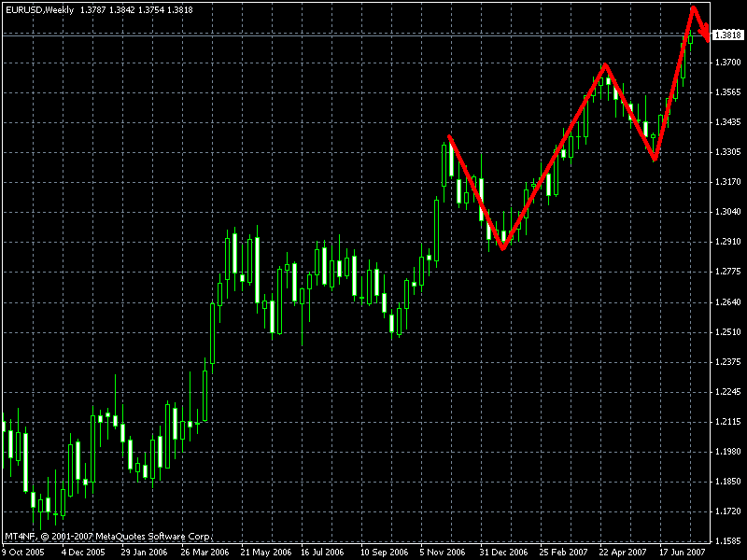Pick the 26 Mar 2006 date label
Viewport: 747px width, 560px height.
click(x=204, y=553)
